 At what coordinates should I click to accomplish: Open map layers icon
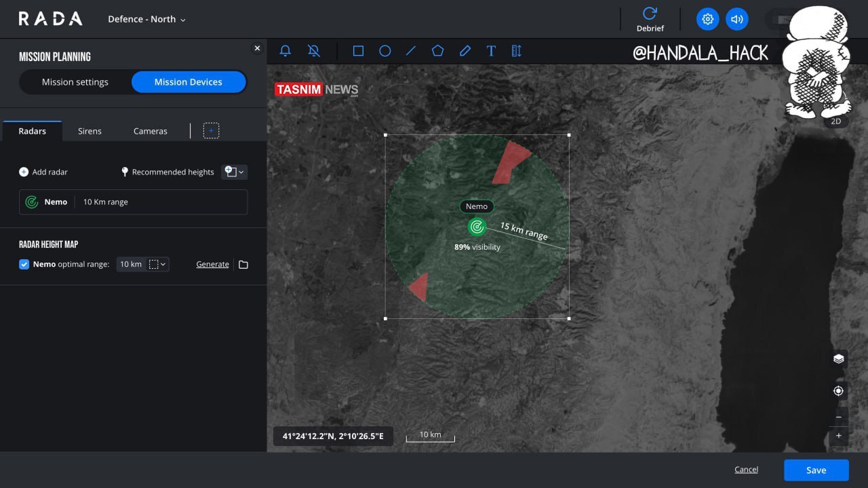coord(839,359)
